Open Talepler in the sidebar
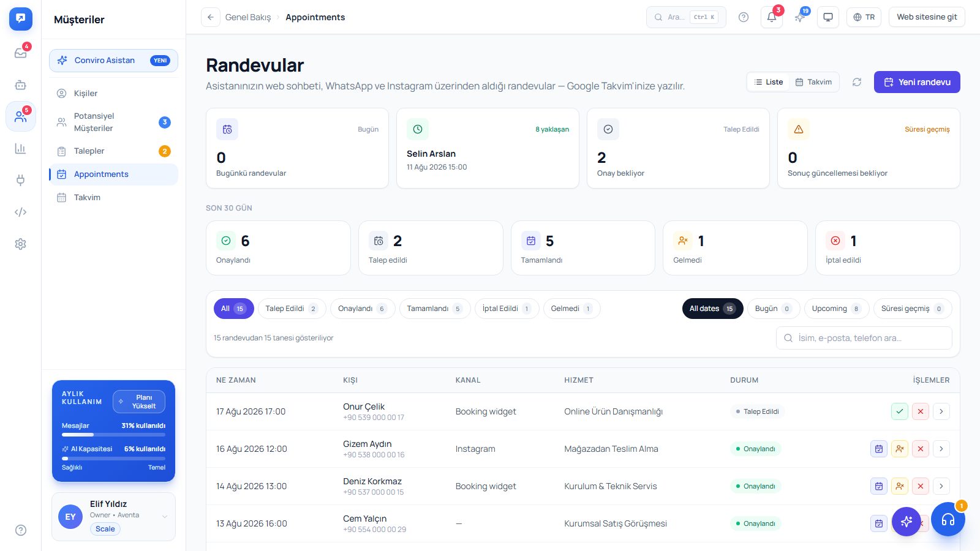 point(113,151)
